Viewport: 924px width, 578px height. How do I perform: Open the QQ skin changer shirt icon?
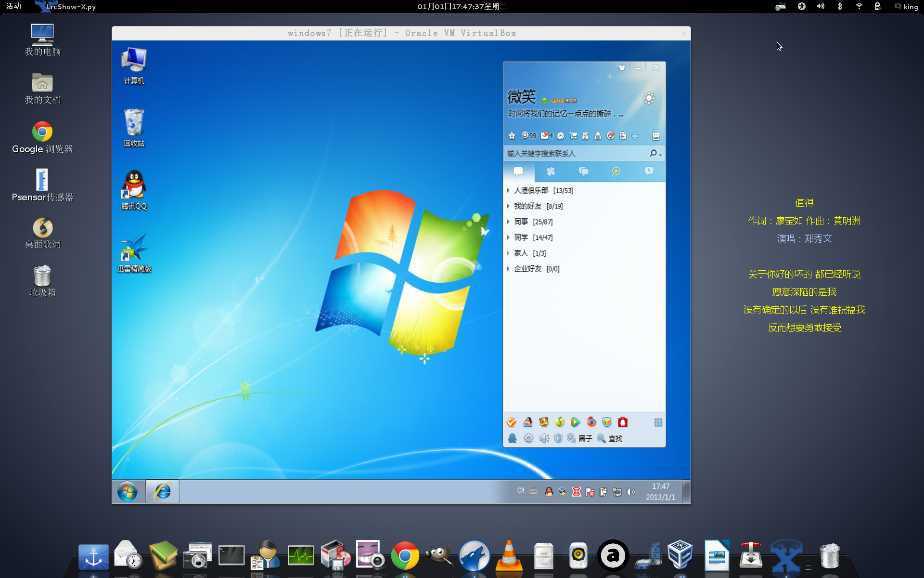(622, 68)
